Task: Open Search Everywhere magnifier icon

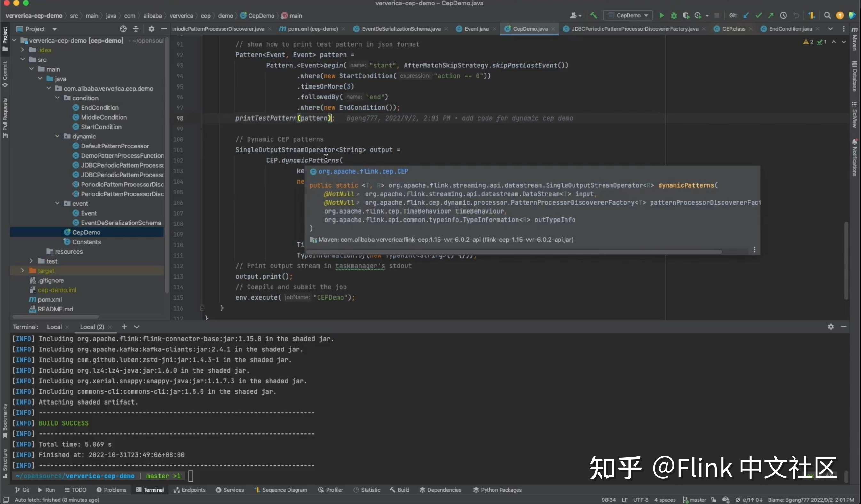Action: (827, 15)
